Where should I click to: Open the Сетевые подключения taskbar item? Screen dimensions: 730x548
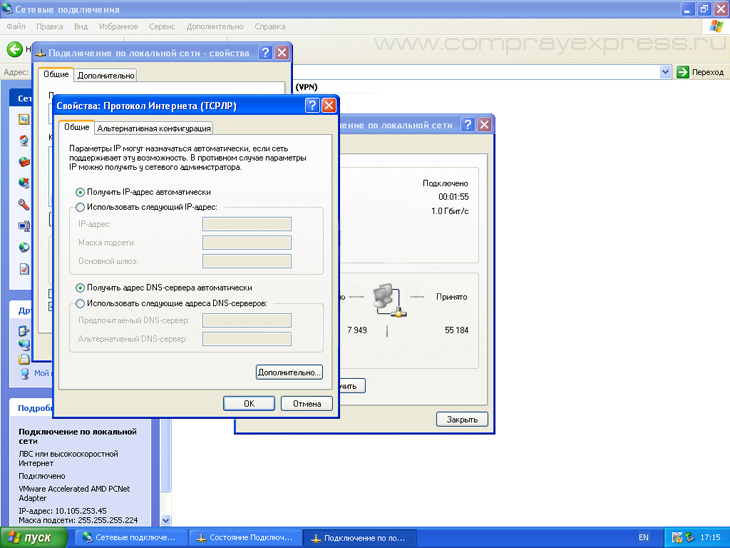pyautogui.click(x=130, y=538)
